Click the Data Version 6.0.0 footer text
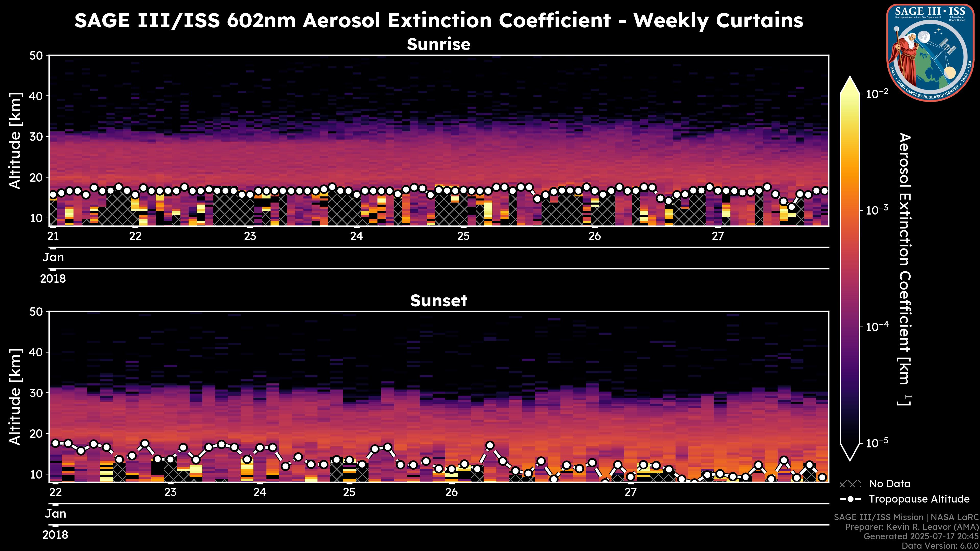This screenshot has width=980, height=551. [940, 546]
